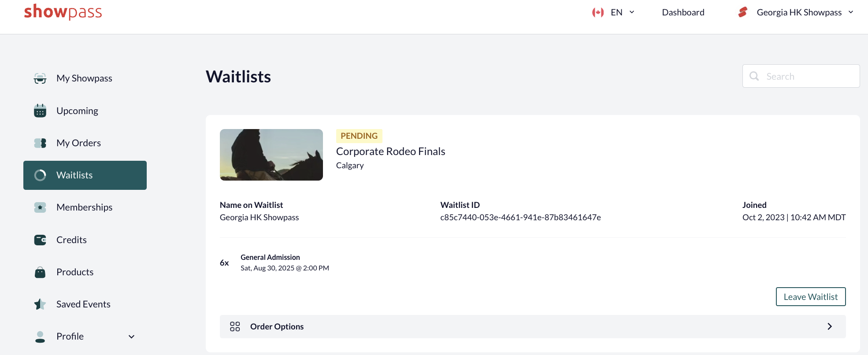868x355 pixels.
Task: Expand the Profile submenu chevron
Action: pyautogui.click(x=131, y=337)
